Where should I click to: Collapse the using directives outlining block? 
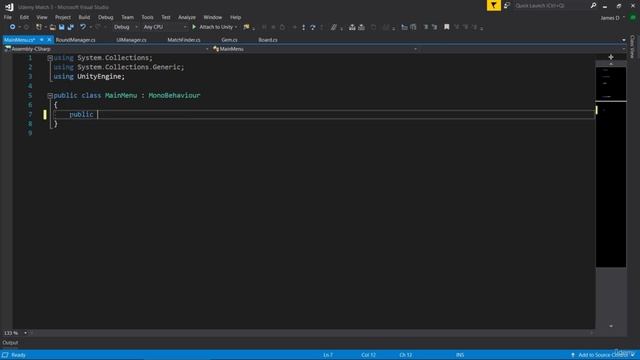tap(50, 58)
